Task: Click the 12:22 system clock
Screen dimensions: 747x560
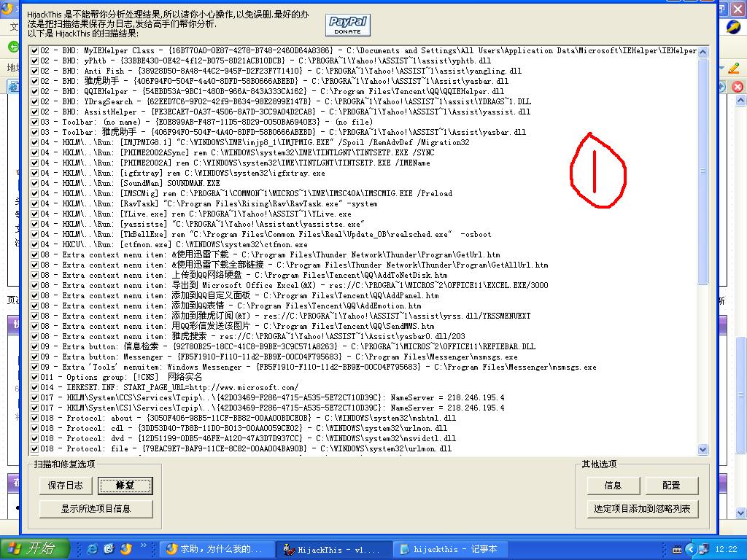Action: (x=726, y=549)
